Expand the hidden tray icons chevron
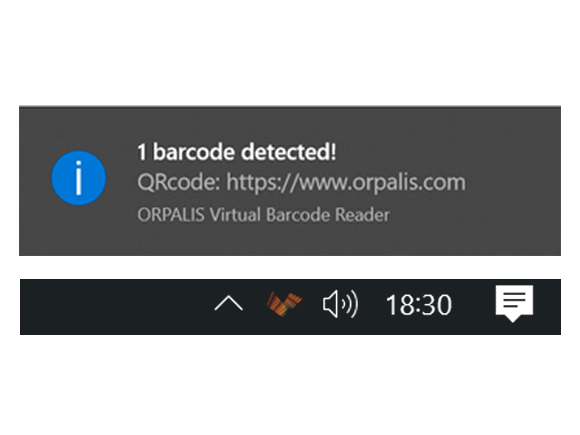Image resolution: width=580 pixels, height=435 pixels. [x=229, y=303]
